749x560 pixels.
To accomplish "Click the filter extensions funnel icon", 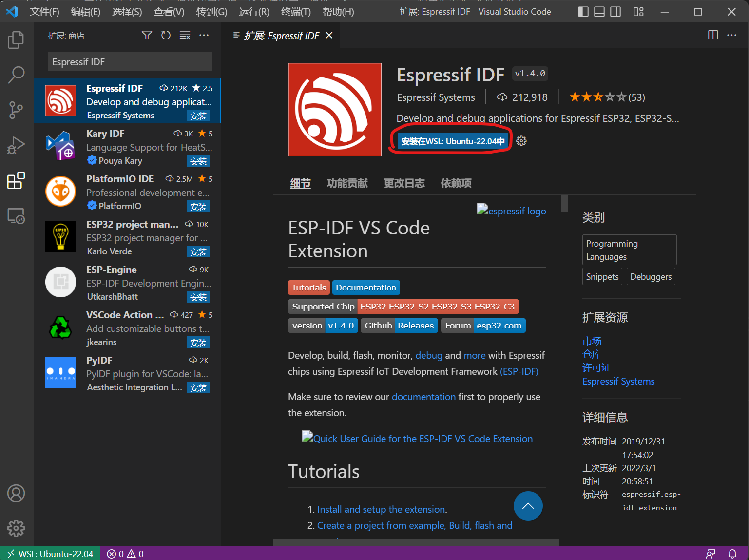I will [x=147, y=35].
